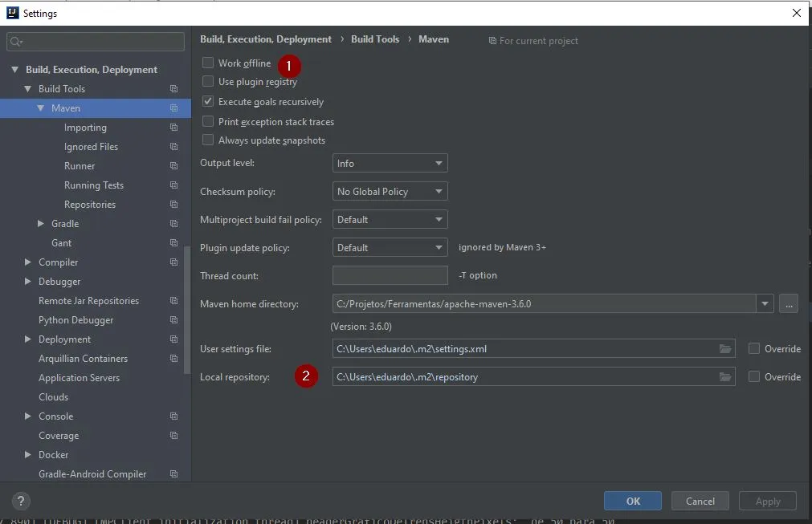Click the project-level icon beside Ignored Files

tap(174, 147)
